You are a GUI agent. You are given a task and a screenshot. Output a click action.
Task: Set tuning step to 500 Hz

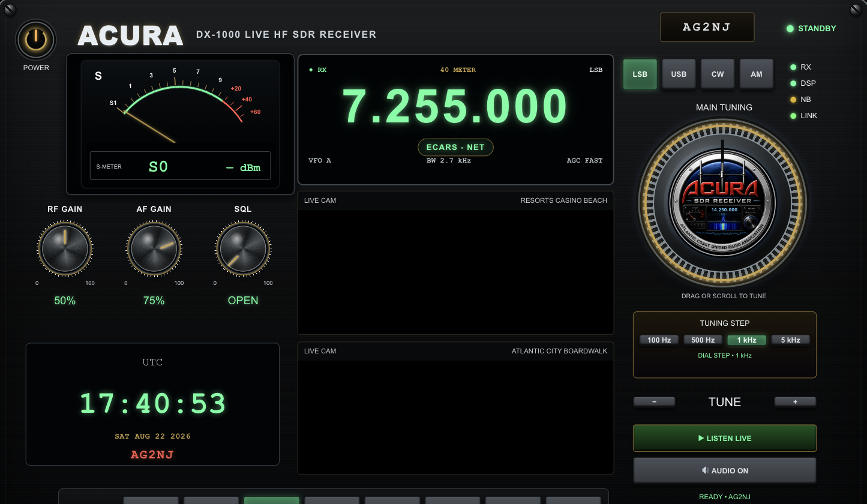[x=703, y=340]
